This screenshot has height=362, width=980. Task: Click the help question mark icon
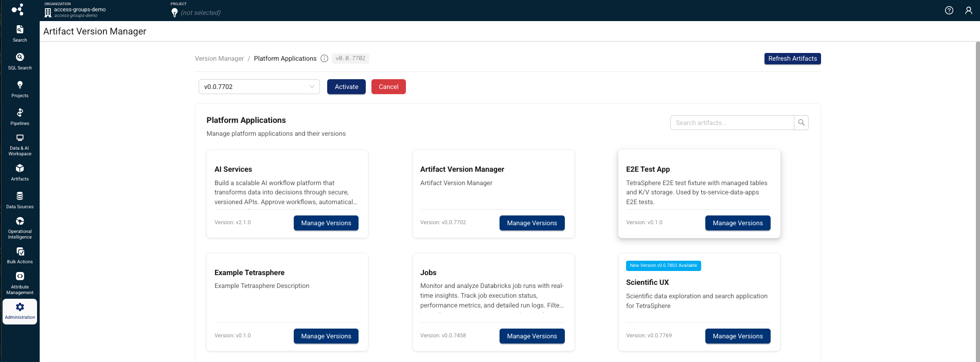coord(949,10)
